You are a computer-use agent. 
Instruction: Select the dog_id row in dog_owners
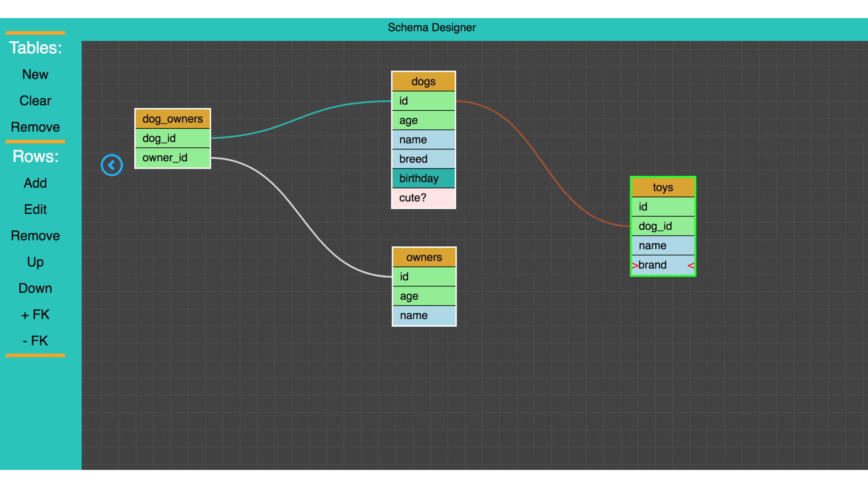(x=172, y=138)
